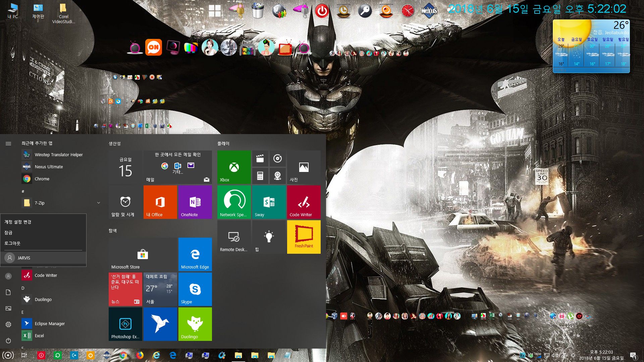Launch Chrome from recently added list
644x362 pixels.
61,179
